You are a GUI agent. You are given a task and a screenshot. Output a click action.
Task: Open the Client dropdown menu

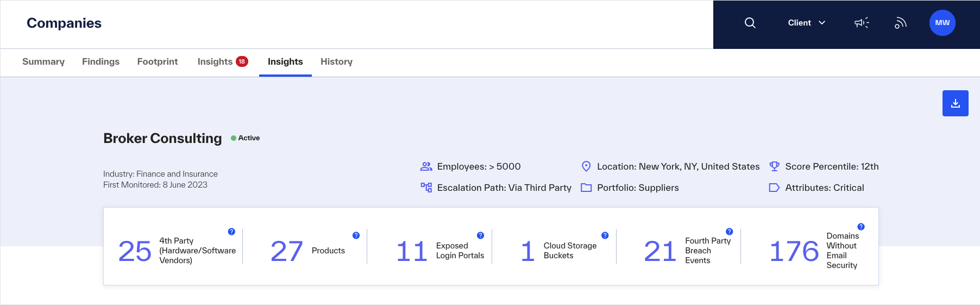807,23
